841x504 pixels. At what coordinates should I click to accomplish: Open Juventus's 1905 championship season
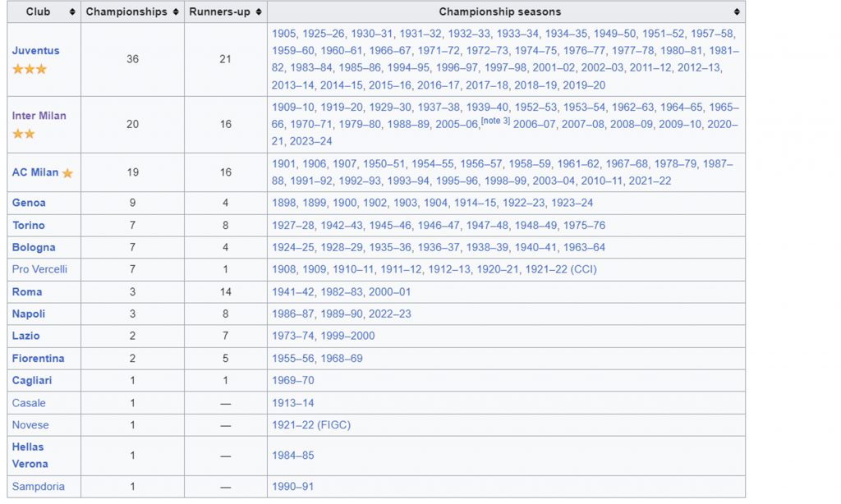pos(283,33)
